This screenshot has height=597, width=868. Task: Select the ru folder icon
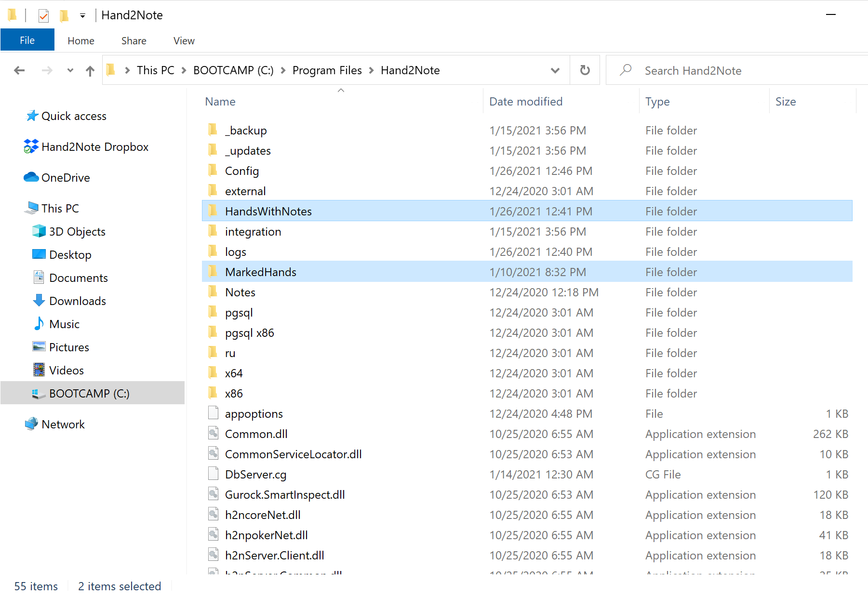click(x=213, y=353)
